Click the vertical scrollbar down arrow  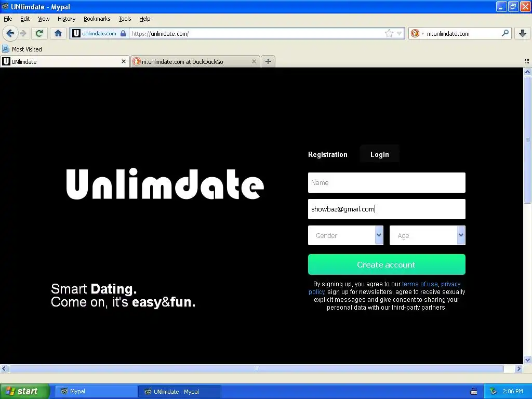[527, 360]
